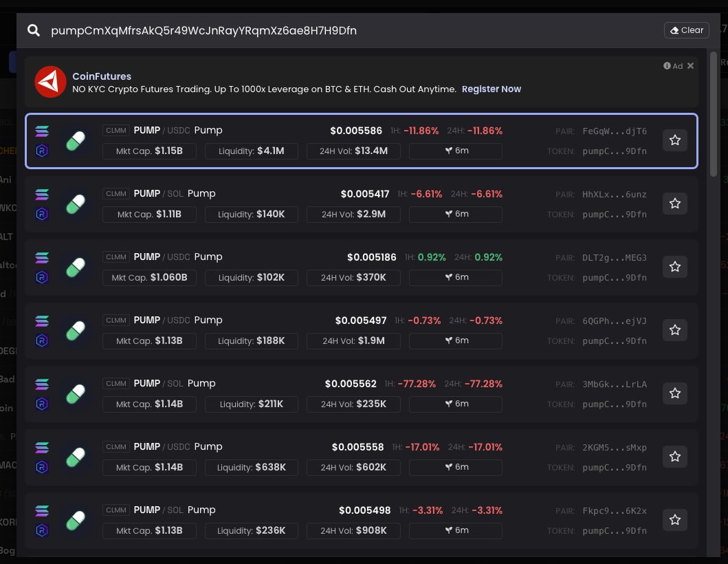Screen dimensions: 728x564
Task: Click pair address 2KGM5...sMxp
Action: point(615,447)
